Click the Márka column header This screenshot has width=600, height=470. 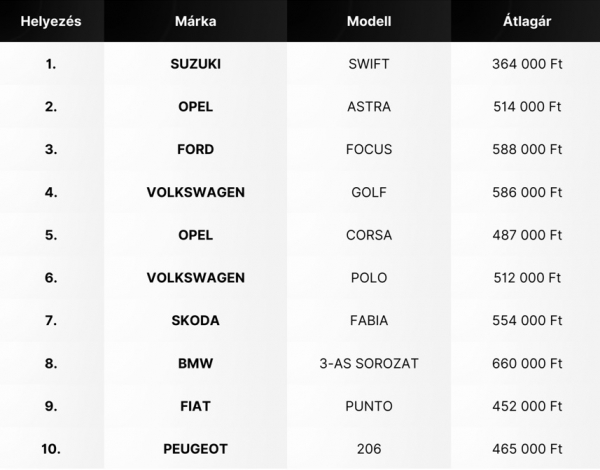pyautogui.click(x=195, y=21)
